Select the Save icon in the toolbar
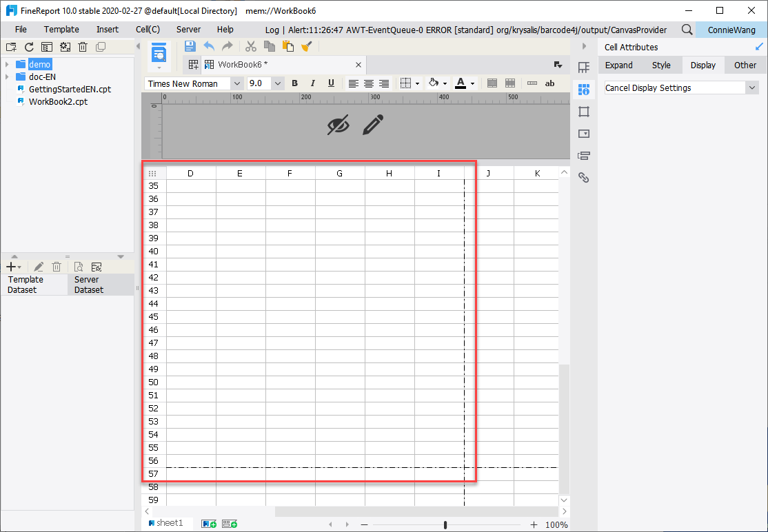The image size is (768, 532). [190, 46]
